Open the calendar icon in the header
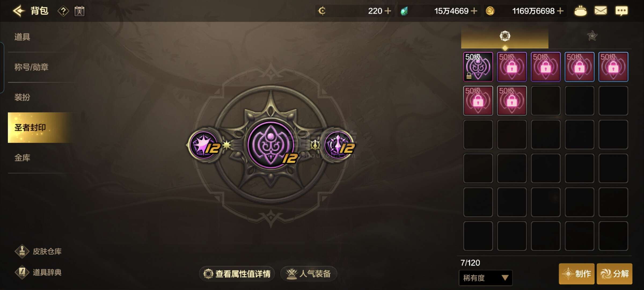 [79, 11]
